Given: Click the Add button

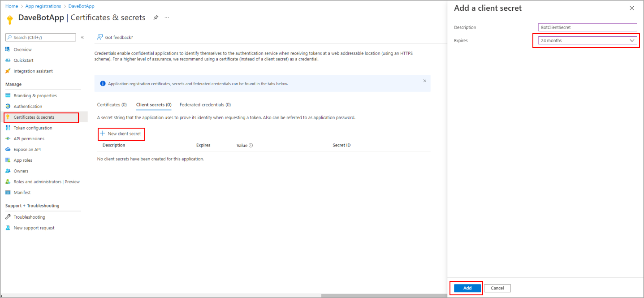Looking at the screenshot, I should pyautogui.click(x=467, y=288).
